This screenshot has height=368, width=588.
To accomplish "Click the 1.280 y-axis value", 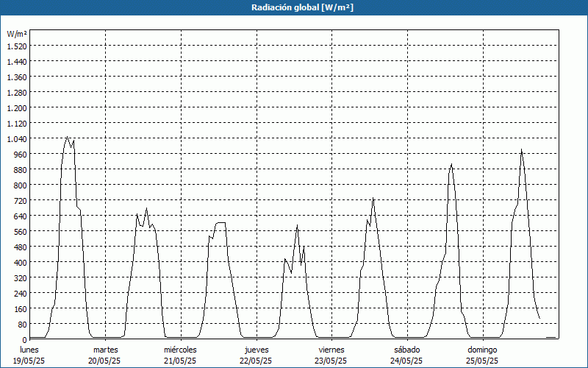I will 17,93.
